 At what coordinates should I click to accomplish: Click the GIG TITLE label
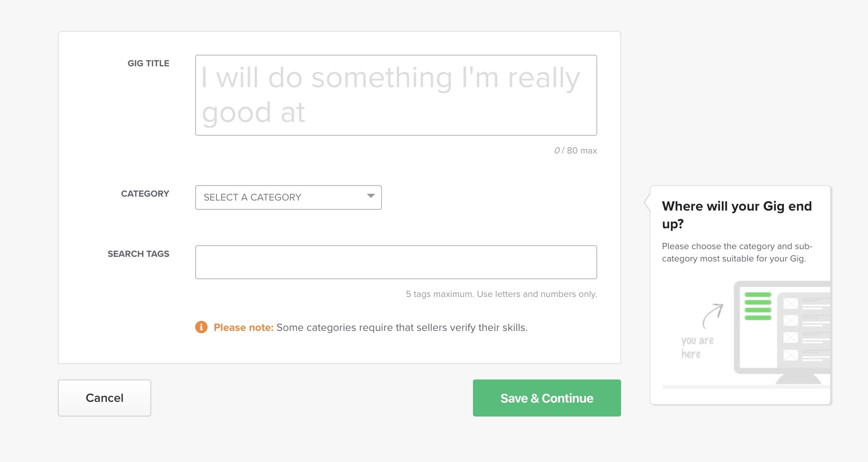(148, 63)
